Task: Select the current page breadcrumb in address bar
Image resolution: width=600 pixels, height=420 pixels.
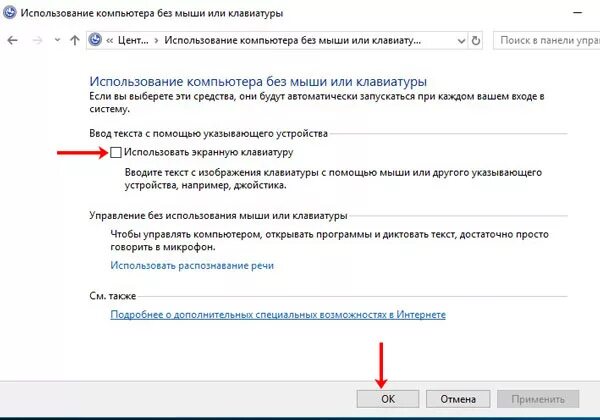Action: (x=293, y=40)
